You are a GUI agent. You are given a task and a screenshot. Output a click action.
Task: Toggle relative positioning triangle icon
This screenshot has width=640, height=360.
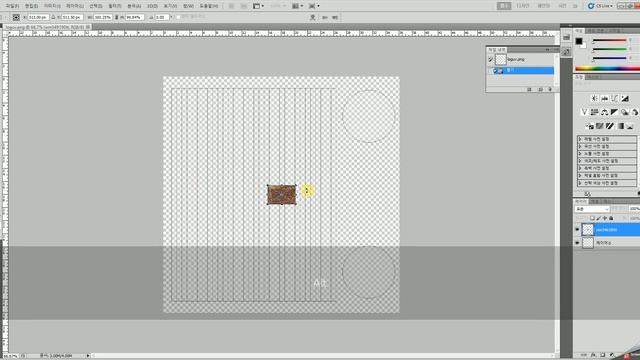[53, 17]
